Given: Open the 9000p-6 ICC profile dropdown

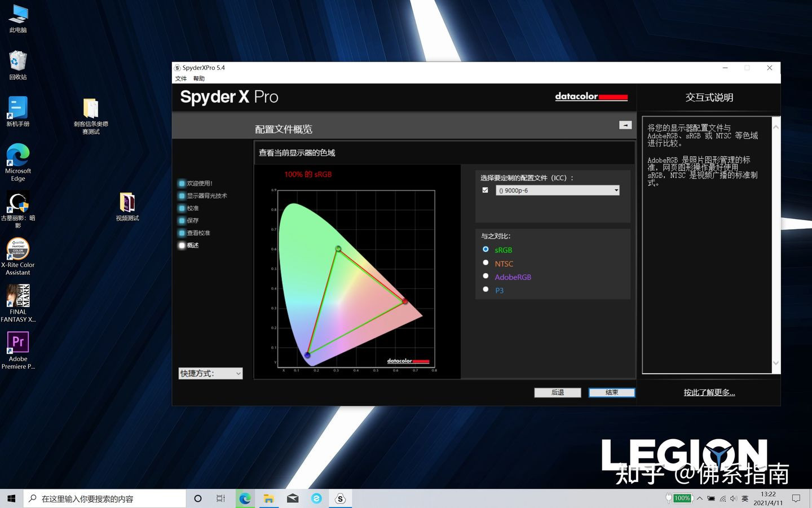Looking at the screenshot, I should (558, 191).
